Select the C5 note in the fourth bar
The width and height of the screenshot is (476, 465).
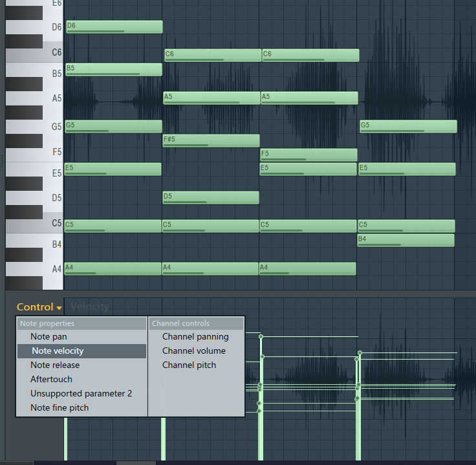(407, 226)
